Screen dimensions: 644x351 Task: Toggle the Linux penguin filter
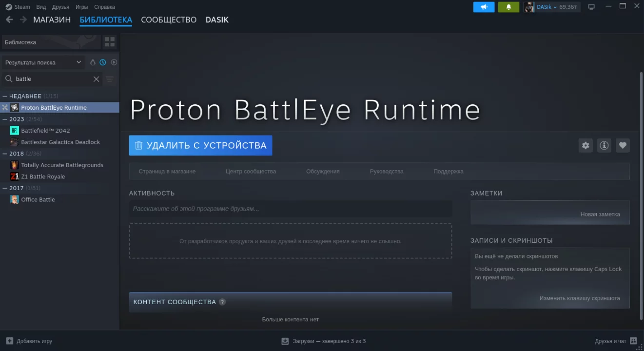pyautogui.click(x=93, y=62)
